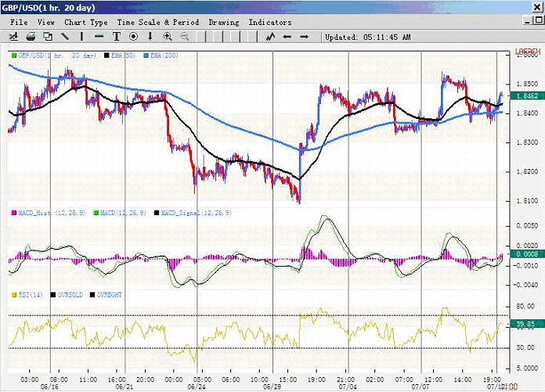This screenshot has width=545, height=392.
Task: Click the line chart style icon
Action: click(270, 37)
